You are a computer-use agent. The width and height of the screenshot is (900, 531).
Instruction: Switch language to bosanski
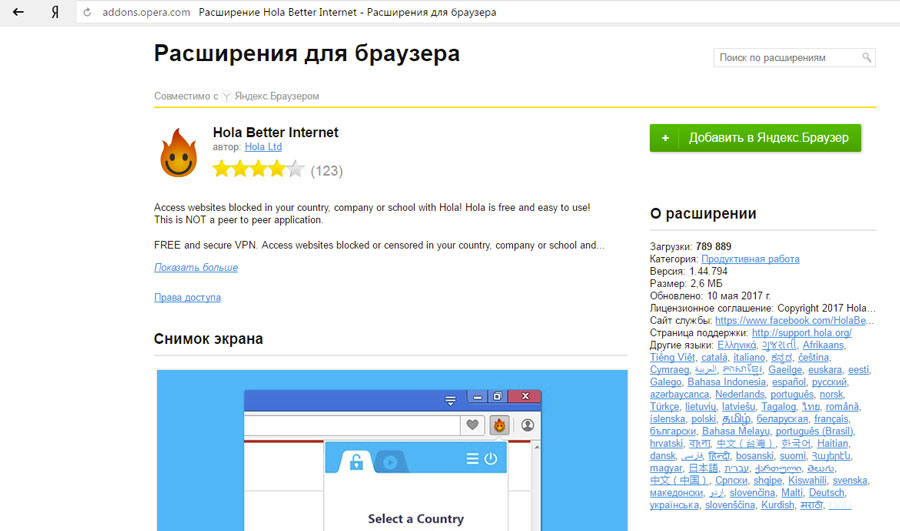pos(755,456)
